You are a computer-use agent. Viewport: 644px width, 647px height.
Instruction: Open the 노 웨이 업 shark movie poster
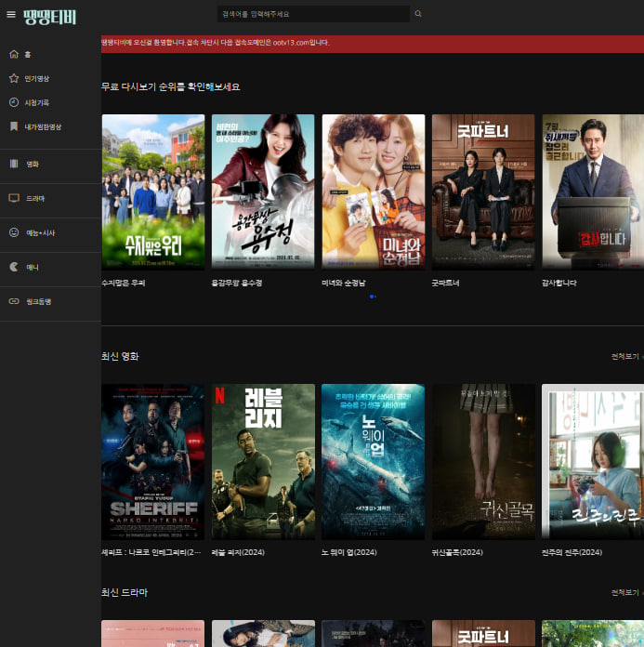pos(373,462)
